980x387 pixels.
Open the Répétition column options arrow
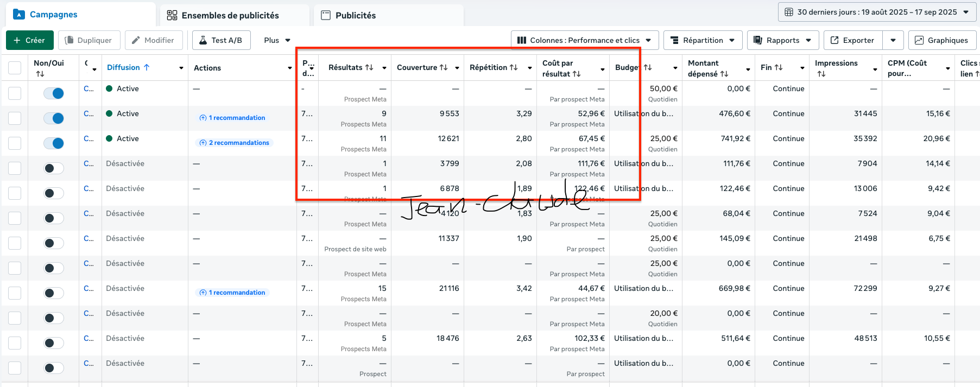tap(530, 68)
